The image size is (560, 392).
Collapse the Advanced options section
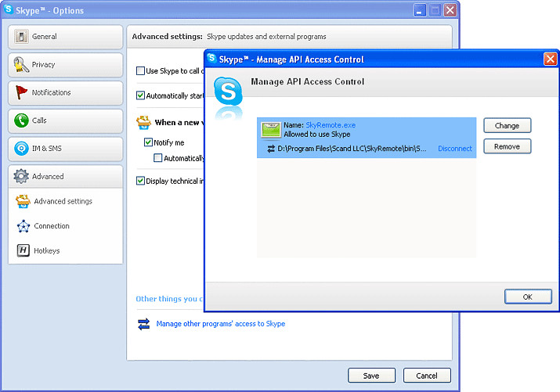[x=65, y=176]
